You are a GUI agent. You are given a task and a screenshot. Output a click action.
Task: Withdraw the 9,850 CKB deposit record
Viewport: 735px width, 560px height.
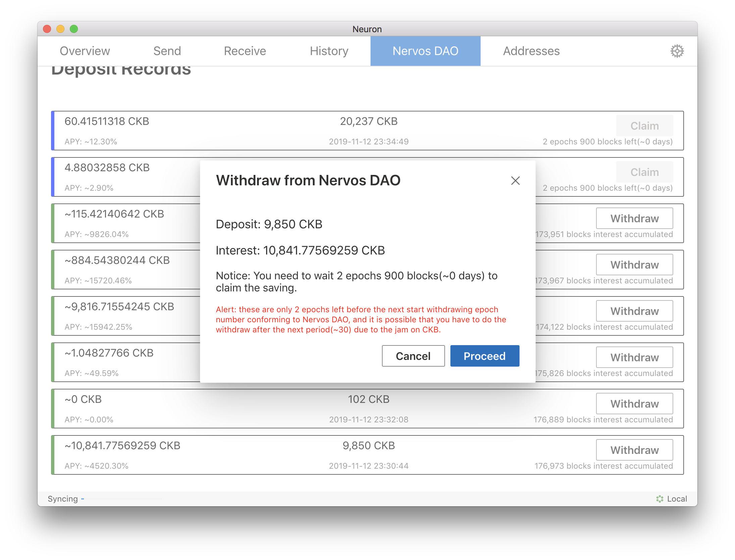[x=634, y=450]
